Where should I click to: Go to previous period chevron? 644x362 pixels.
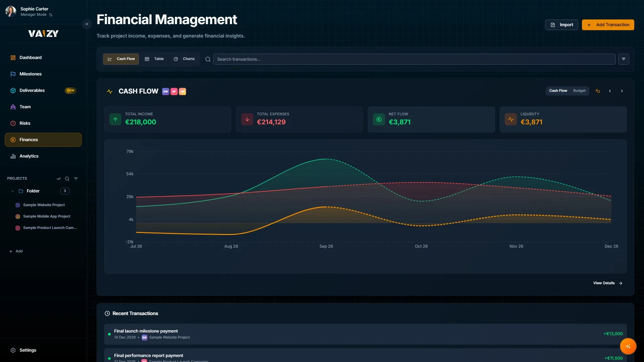[610, 91]
